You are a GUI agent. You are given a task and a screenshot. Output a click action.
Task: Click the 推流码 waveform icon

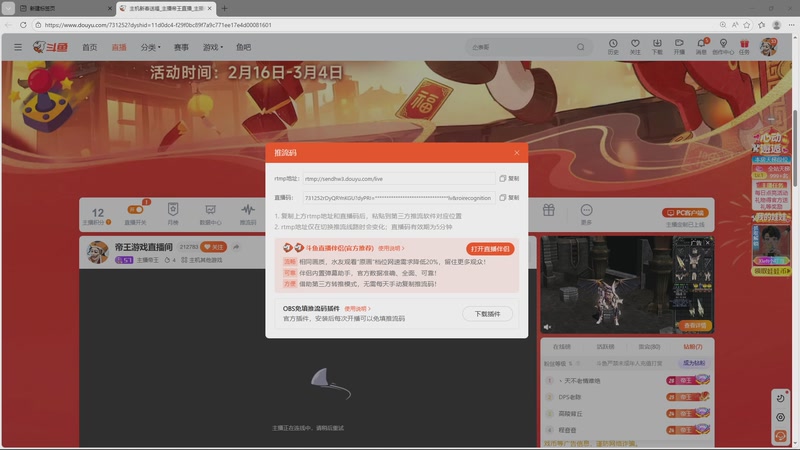(x=248, y=214)
